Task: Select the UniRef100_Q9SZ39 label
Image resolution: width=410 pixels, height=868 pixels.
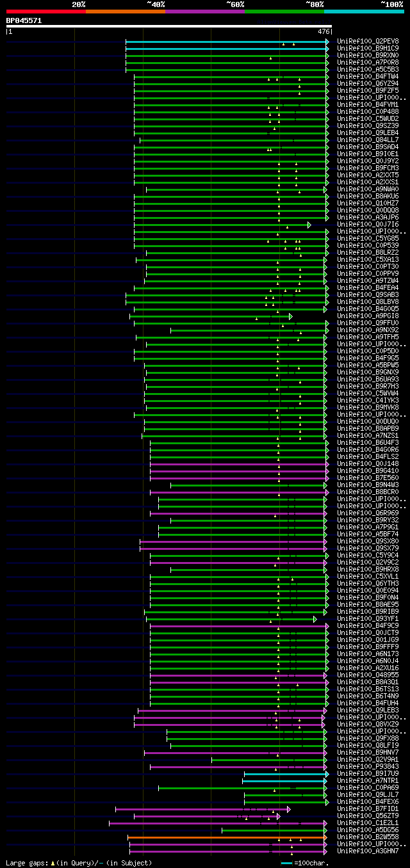Action: [x=368, y=125]
